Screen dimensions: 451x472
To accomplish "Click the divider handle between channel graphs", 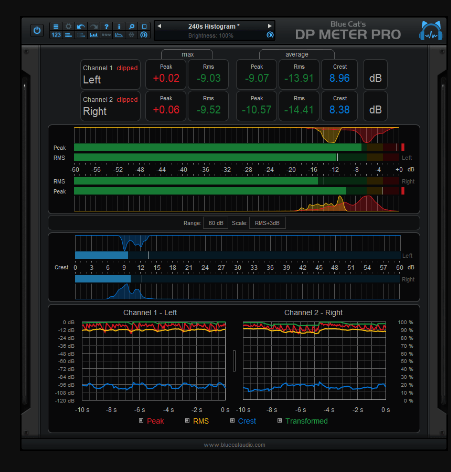I will pyautogui.click(x=234, y=361).
